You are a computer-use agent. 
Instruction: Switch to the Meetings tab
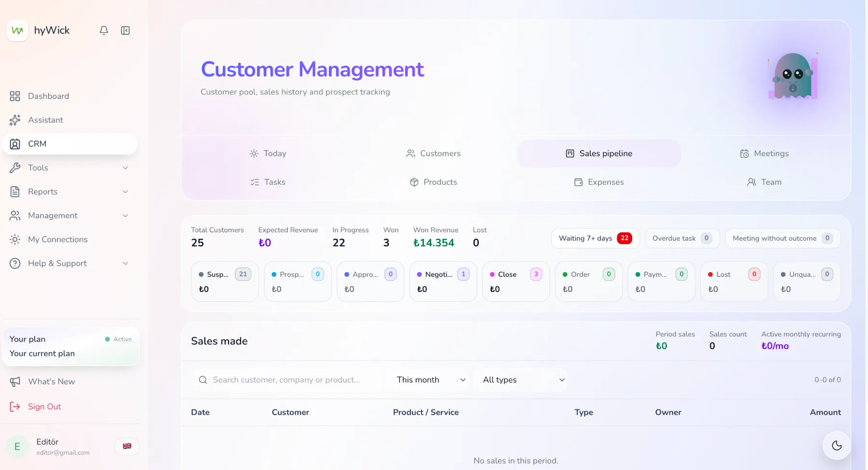(x=764, y=153)
